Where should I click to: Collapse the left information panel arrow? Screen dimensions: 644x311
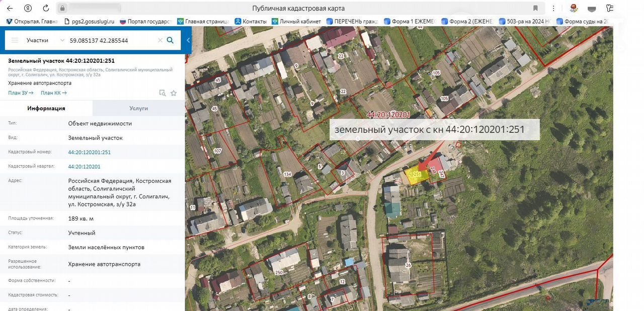coord(188,40)
